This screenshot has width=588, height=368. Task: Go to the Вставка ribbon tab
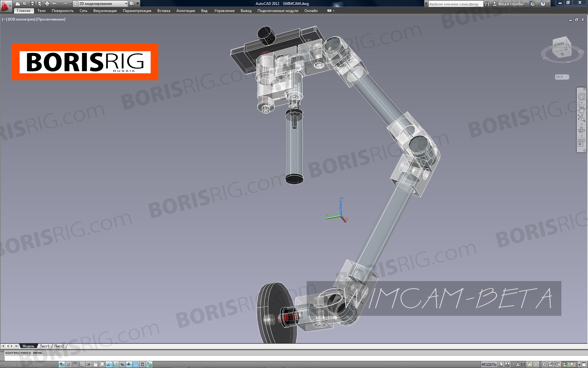click(x=164, y=11)
